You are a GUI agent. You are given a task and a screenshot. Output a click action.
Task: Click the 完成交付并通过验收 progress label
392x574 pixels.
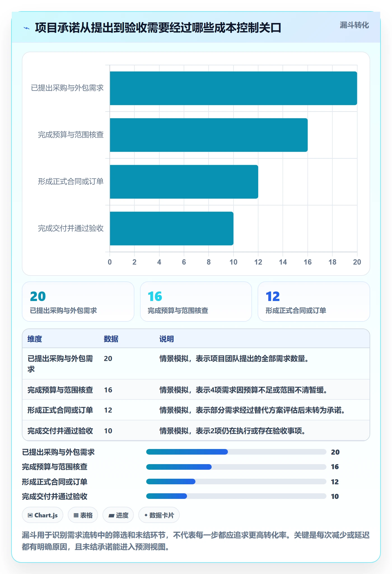point(55,496)
